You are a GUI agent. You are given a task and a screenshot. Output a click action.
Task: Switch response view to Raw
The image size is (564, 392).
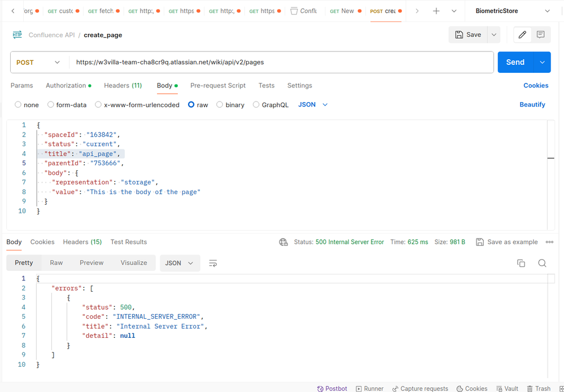[x=56, y=263]
